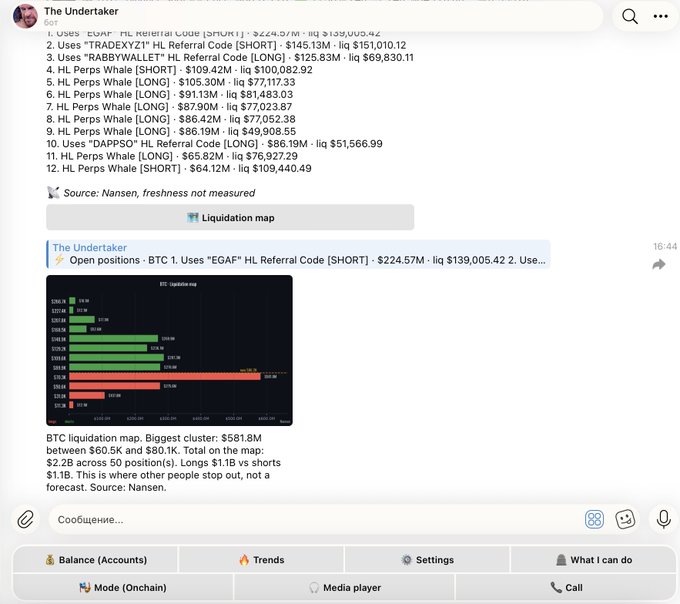Focus the message input field

point(317,519)
